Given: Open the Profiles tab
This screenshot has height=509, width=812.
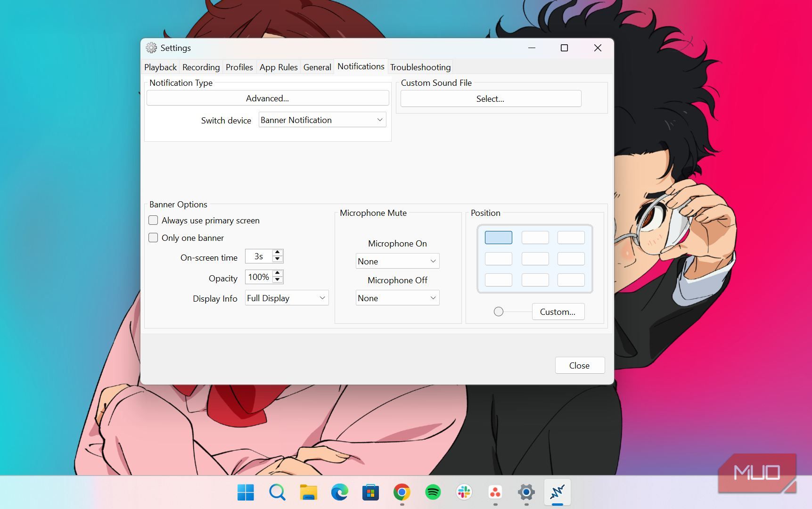Looking at the screenshot, I should coord(239,67).
